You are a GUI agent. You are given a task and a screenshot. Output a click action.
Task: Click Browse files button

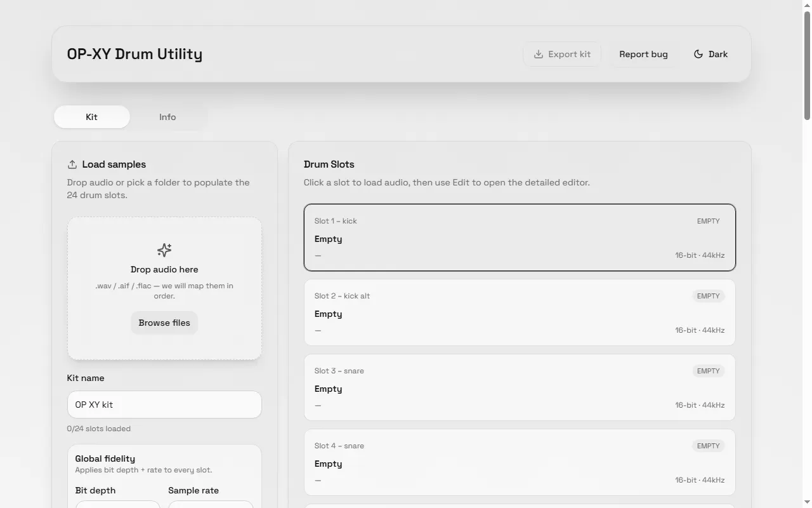click(164, 323)
